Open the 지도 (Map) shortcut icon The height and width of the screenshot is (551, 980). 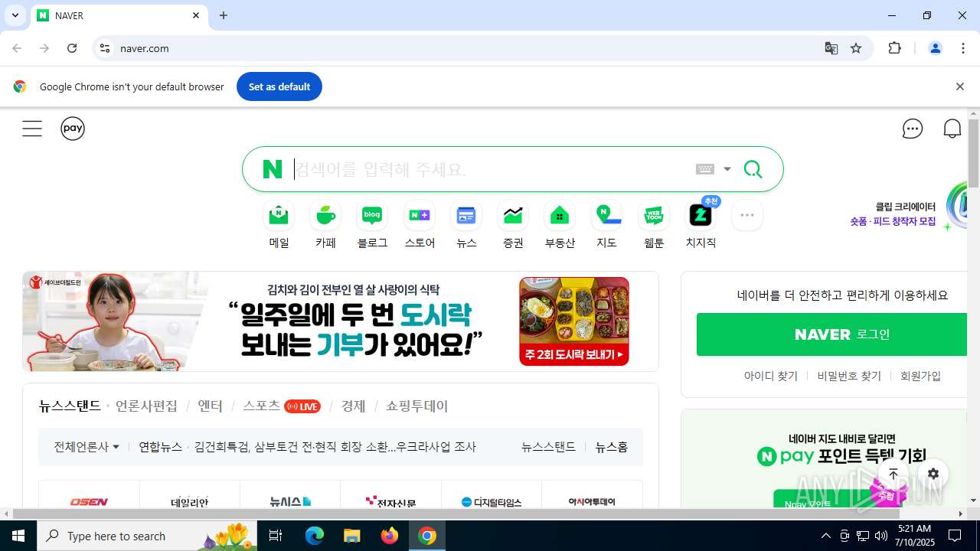pyautogui.click(x=606, y=216)
